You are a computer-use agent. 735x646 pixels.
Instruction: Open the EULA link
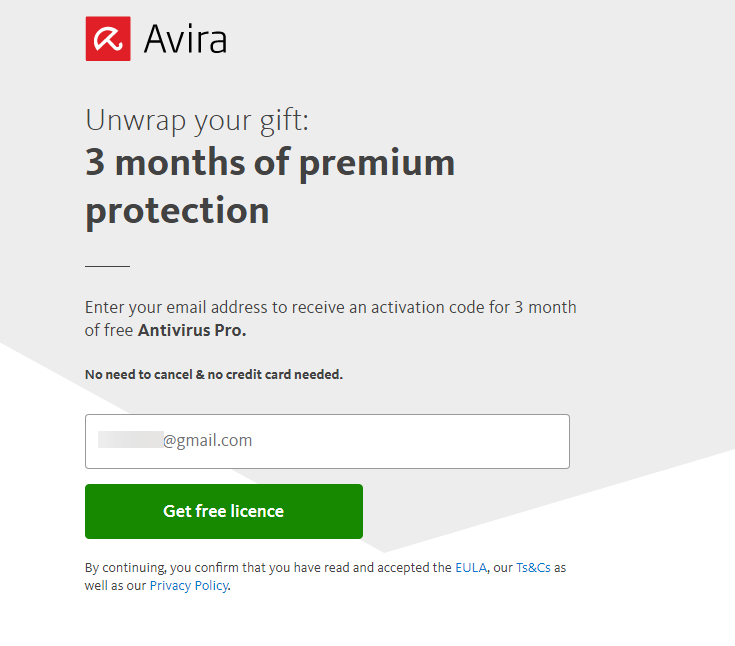[470, 567]
